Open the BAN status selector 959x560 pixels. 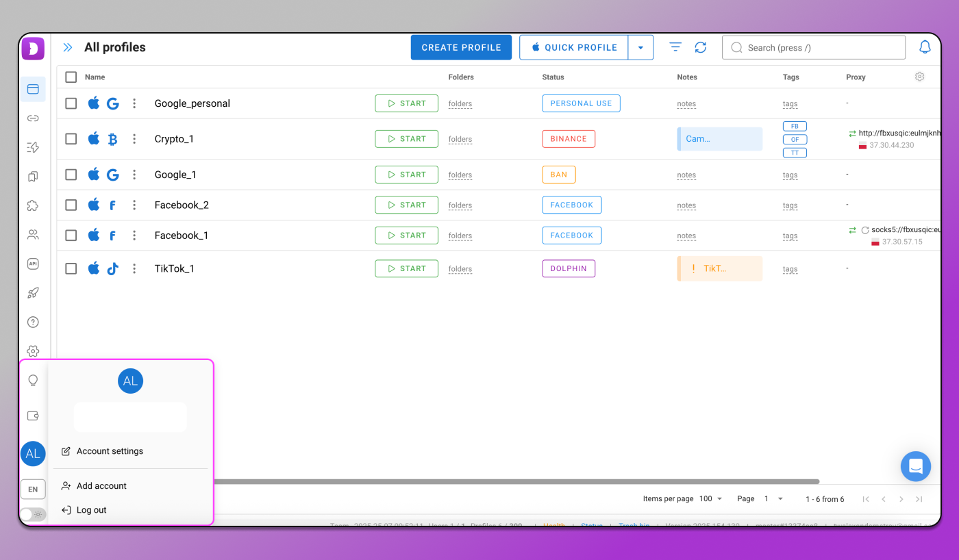pyautogui.click(x=559, y=175)
